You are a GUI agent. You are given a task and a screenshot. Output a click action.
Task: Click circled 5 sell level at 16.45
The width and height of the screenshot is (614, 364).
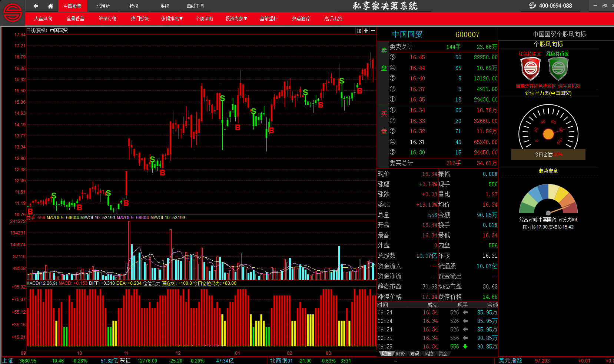point(393,57)
